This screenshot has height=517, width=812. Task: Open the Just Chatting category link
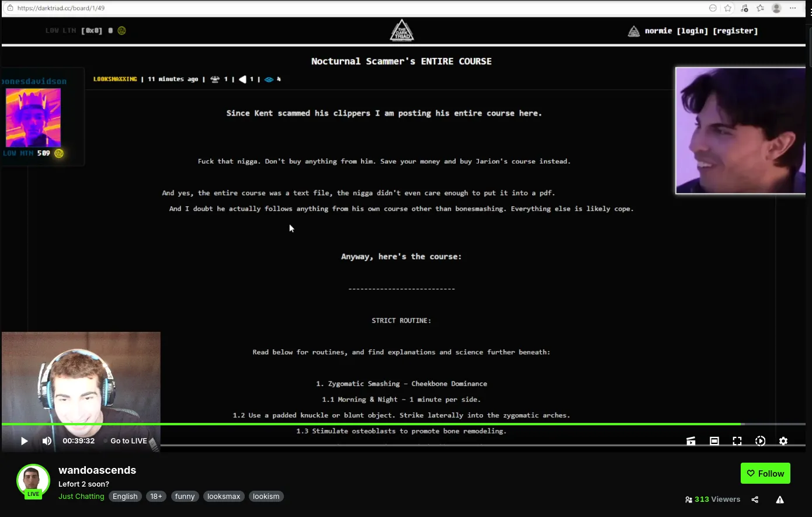pos(81,497)
